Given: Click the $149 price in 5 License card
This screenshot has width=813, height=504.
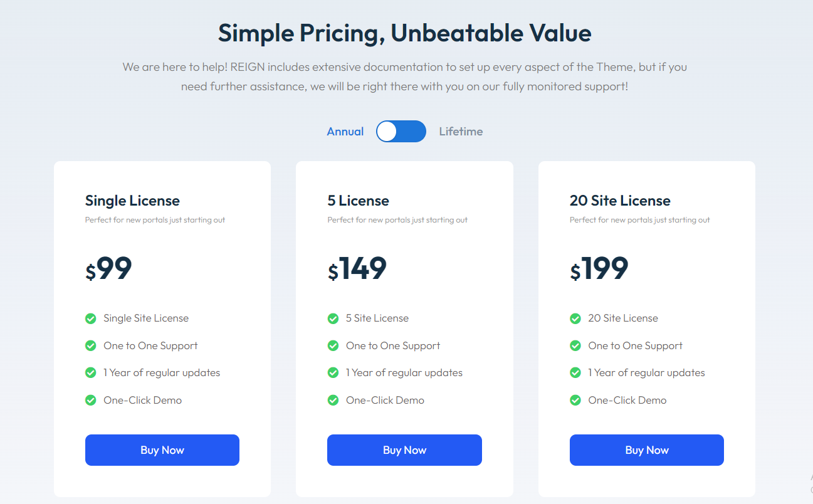Looking at the screenshot, I should click(357, 269).
